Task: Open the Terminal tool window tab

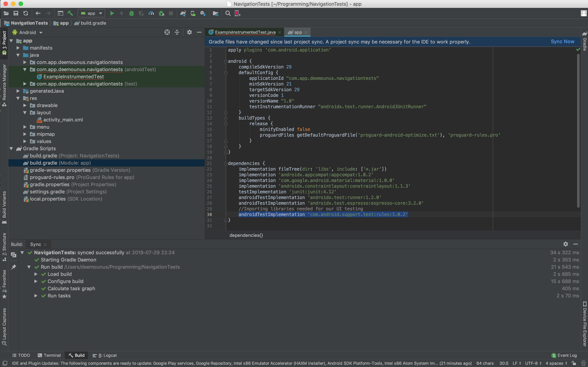Action: click(49, 355)
